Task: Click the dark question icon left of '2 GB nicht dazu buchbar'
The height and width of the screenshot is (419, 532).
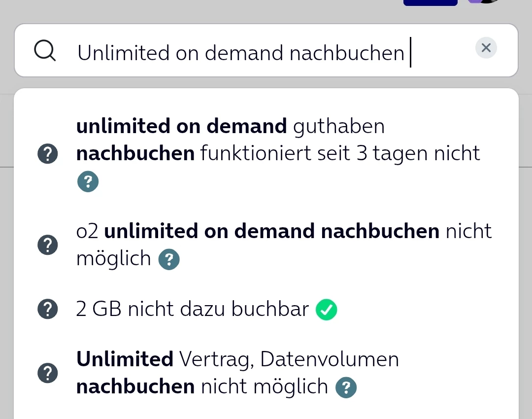Action: [48, 310]
